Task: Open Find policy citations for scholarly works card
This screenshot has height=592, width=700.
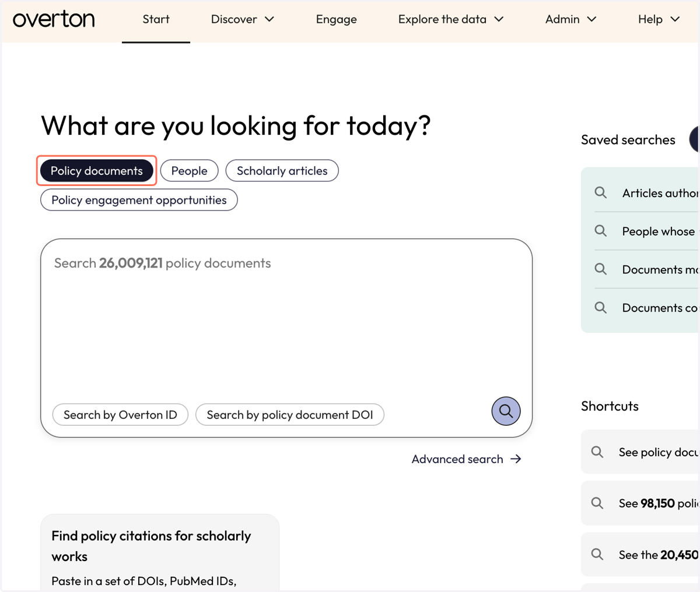Action: (160, 553)
